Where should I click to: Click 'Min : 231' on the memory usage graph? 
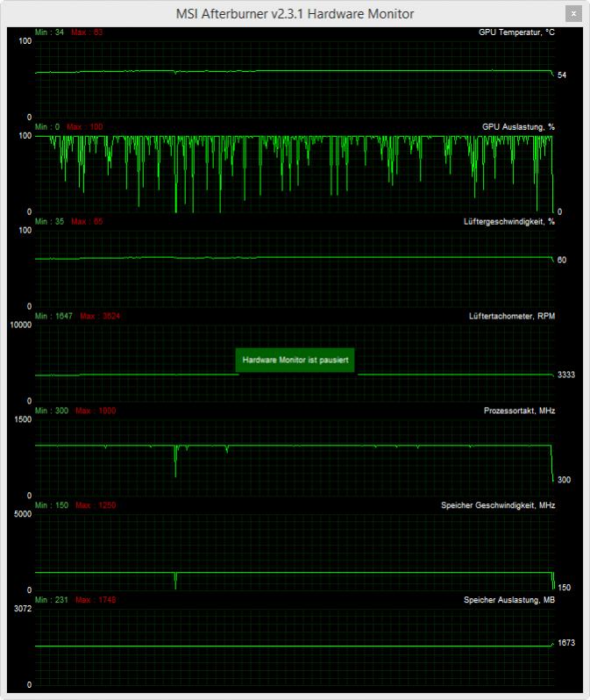tap(52, 600)
